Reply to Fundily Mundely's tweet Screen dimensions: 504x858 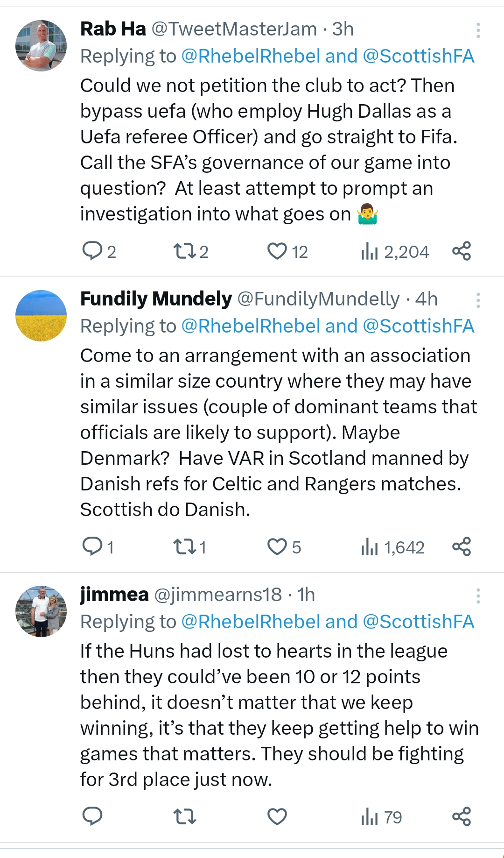(x=92, y=546)
